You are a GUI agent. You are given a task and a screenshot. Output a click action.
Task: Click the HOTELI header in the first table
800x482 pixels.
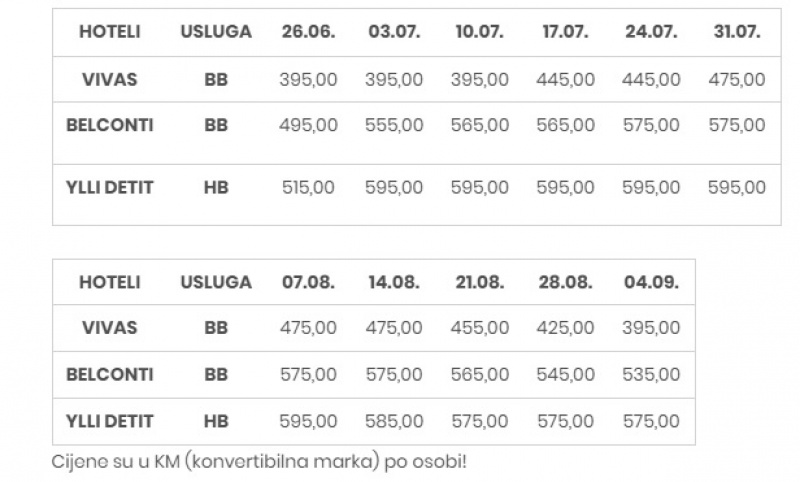click(110, 32)
